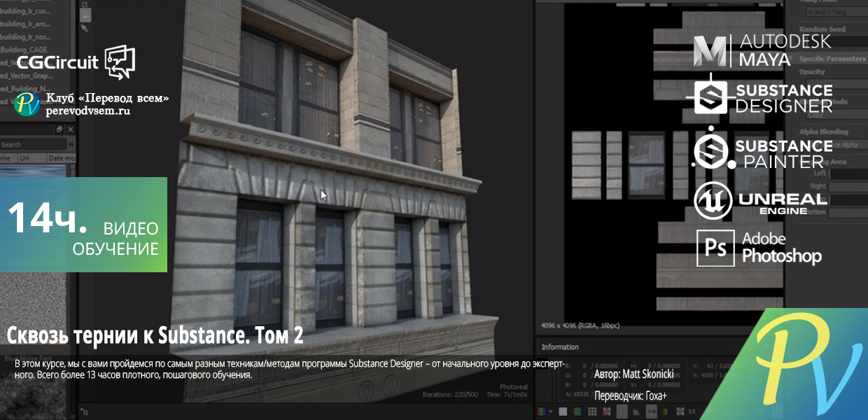
Task: Click the Autodesk Maya logo
Action: (762, 50)
